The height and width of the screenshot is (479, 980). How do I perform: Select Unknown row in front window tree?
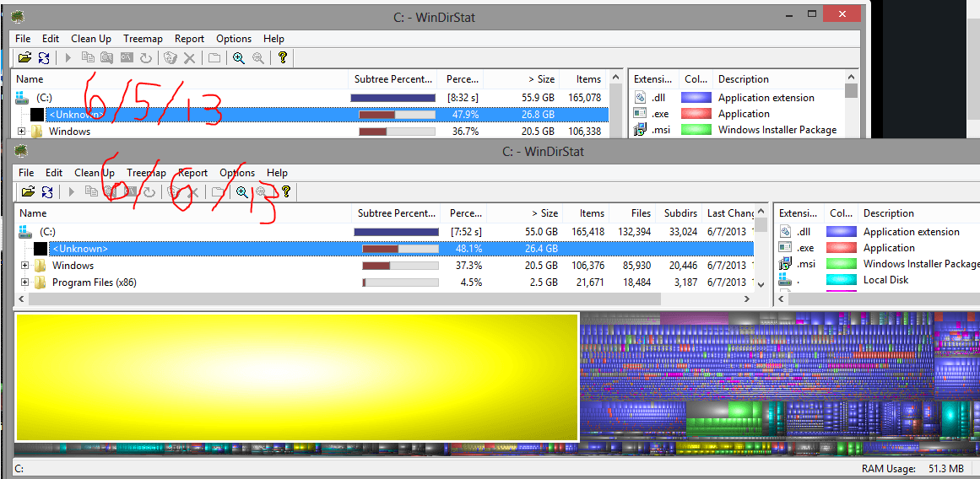pos(401,249)
